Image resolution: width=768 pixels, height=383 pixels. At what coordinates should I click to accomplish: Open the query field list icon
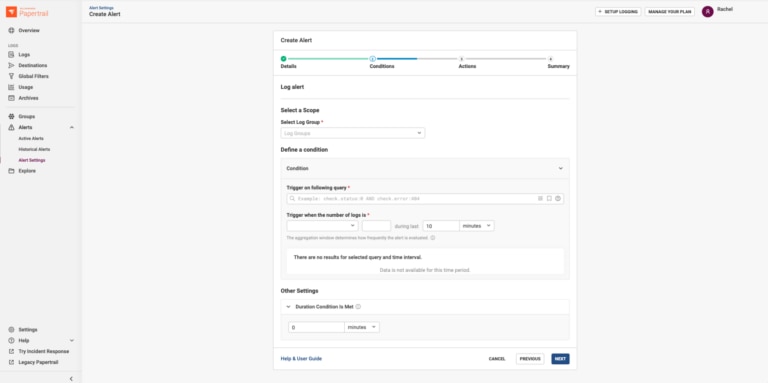pyautogui.click(x=540, y=198)
